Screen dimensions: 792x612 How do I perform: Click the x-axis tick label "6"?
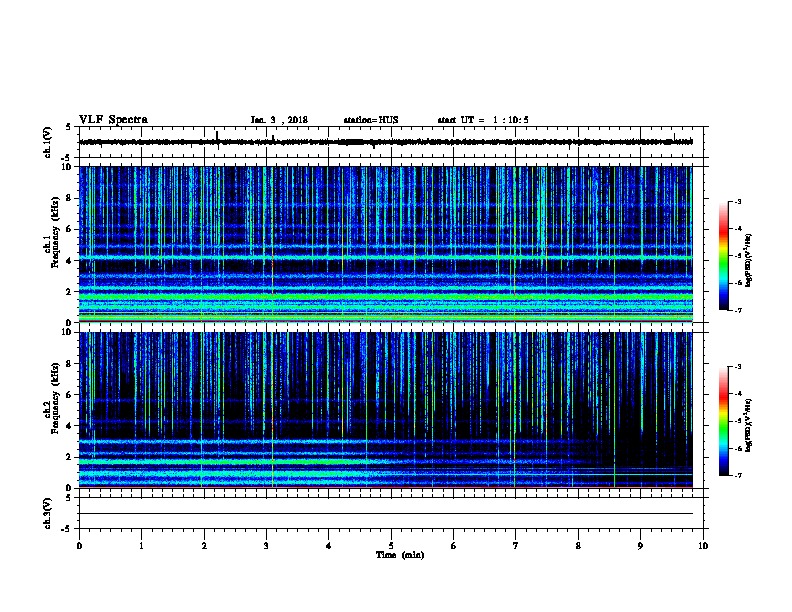(454, 546)
